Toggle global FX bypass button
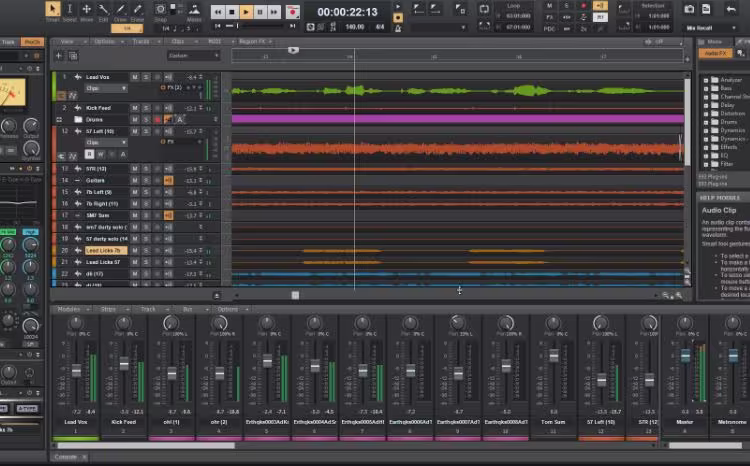Viewport: 750px width, 466px height. (x=550, y=17)
